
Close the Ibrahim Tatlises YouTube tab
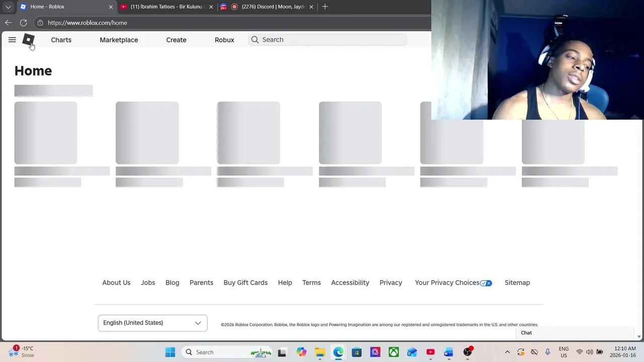click(211, 7)
